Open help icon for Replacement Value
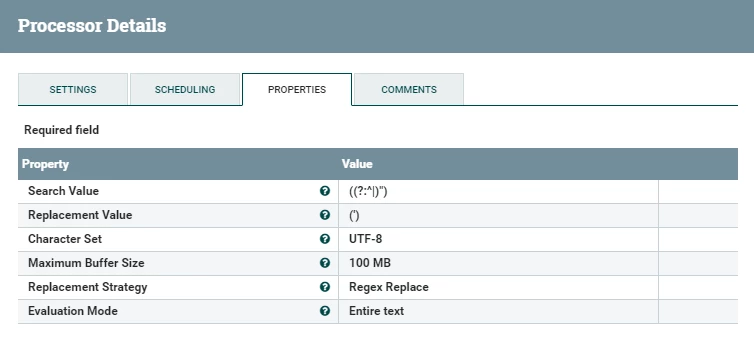Image resolution: width=754 pixels, height=361 pixels. pos(325,215)
